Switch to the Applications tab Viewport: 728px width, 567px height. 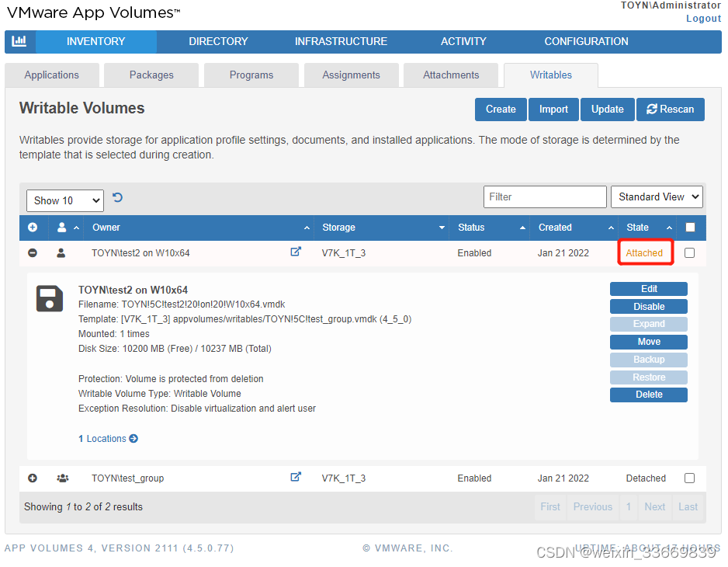point(51,75)
